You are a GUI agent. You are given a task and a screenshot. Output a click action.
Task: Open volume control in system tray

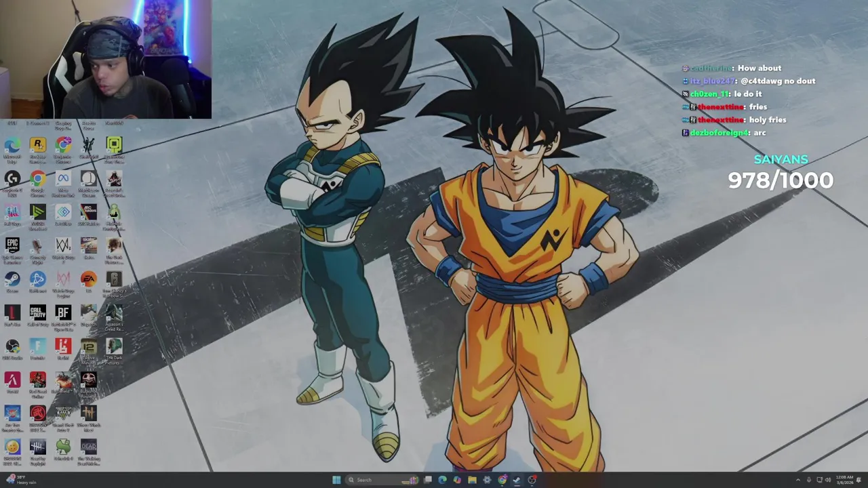(829, 480)
